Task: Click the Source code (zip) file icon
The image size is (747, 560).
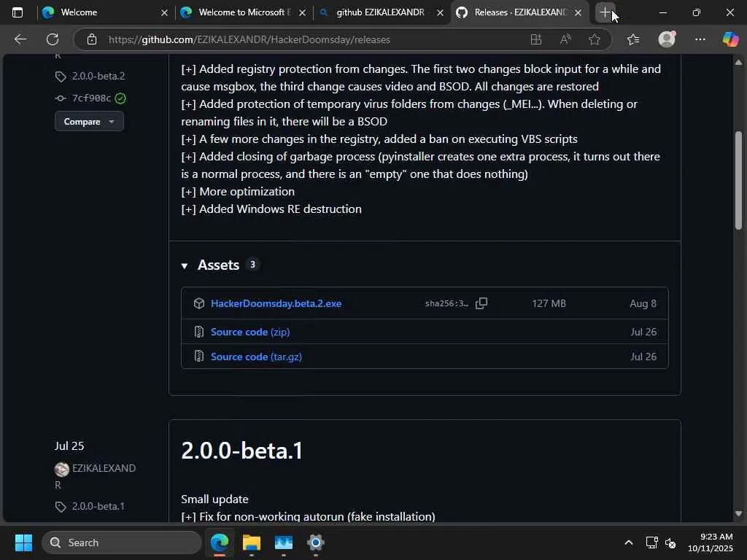Action: pyautogui.click(x=199, y=332)
